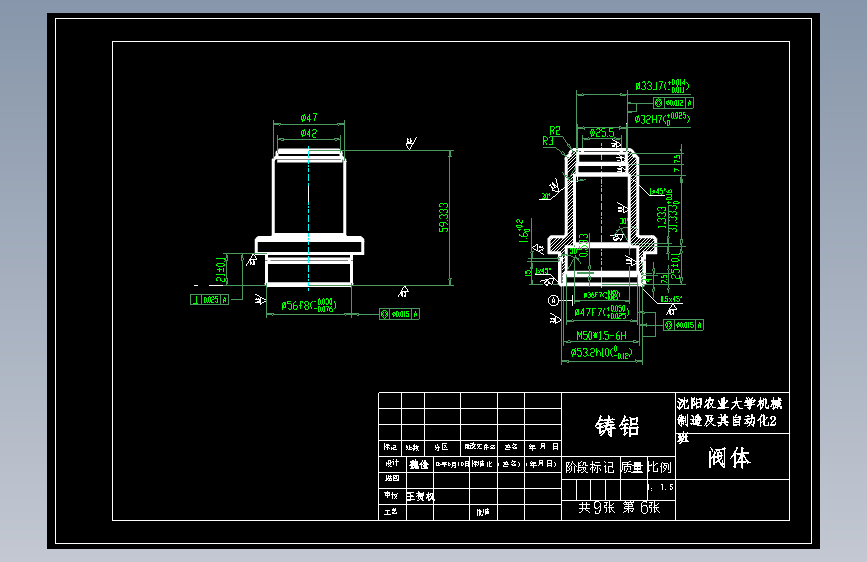Click the datum A circle symbol
Image resolution: width=867 pixels, height=562 pixels.
[553, 300]
